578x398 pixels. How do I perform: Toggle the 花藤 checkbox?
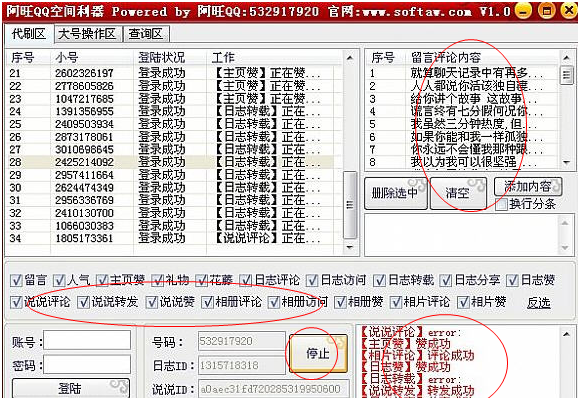pos(202,280)
